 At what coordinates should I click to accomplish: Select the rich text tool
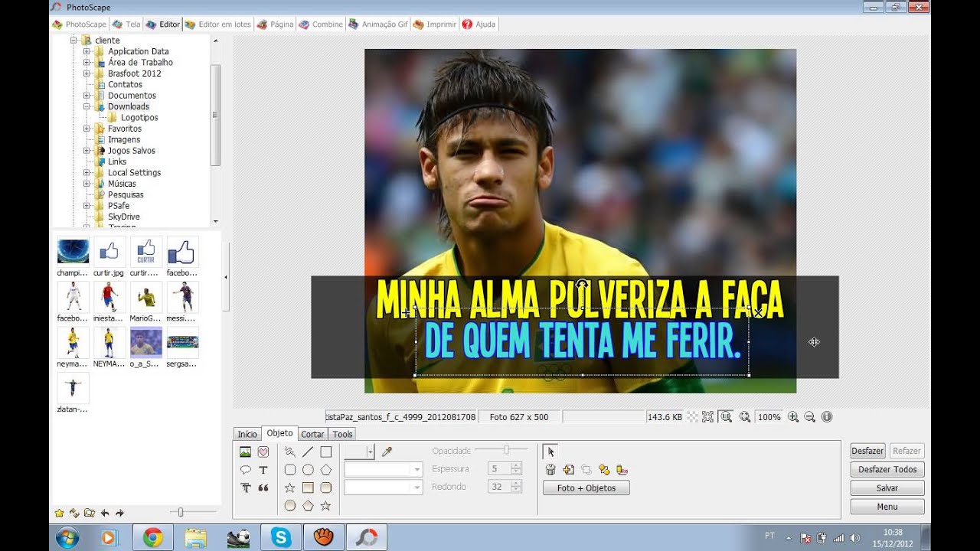pyautogui.click(x=245, y=487)
